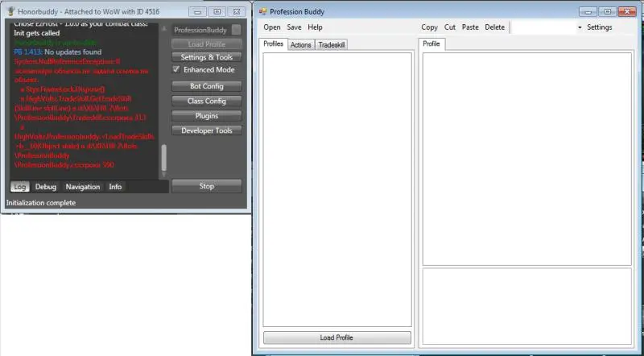Image resolution: width=644 pixels, height=356 pixels.
Task: Click the lower property panel in Profession Buddy
Action: (x=527, y=306)
